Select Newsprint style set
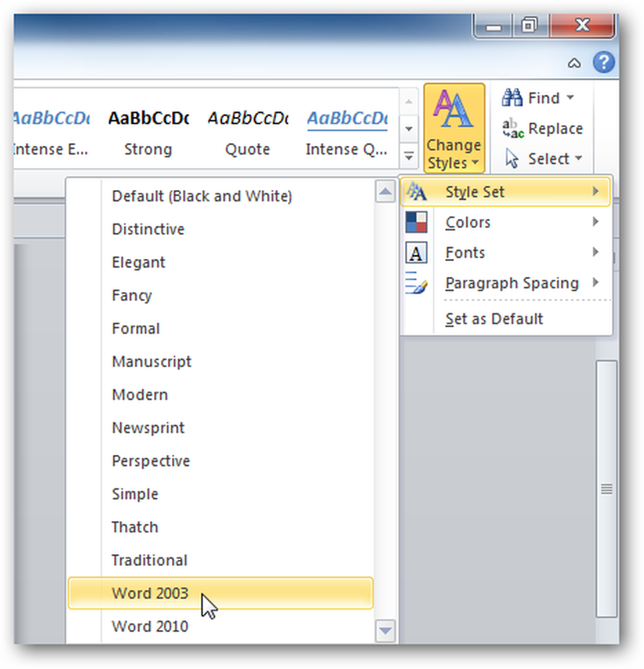The height and width of the screenshot is (669, 644). pyautogui.click(x=220, y=428)
